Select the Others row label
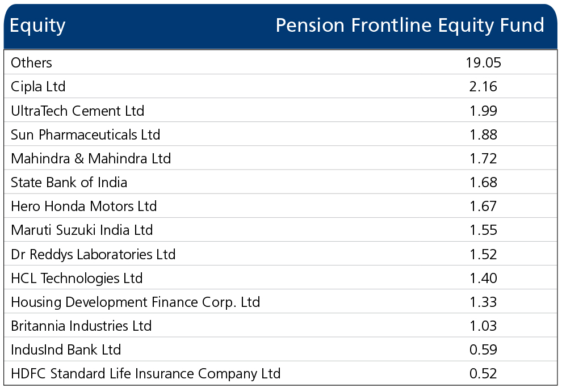This screenshot has width=562, height=392. 32,63
